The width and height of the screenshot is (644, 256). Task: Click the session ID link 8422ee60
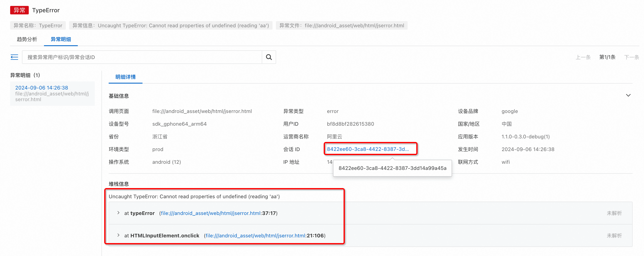368,149
